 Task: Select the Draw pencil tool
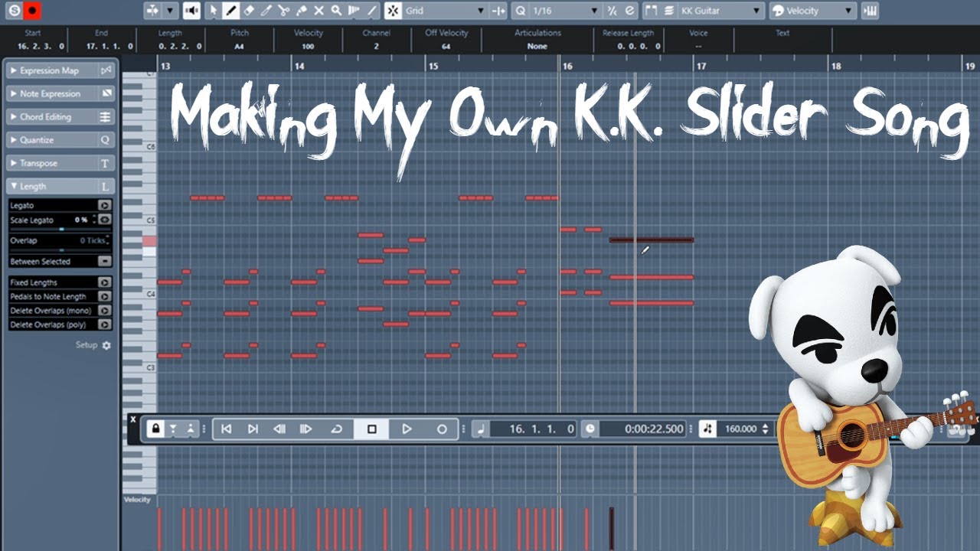pyautogui.click(x=230, y=11)
